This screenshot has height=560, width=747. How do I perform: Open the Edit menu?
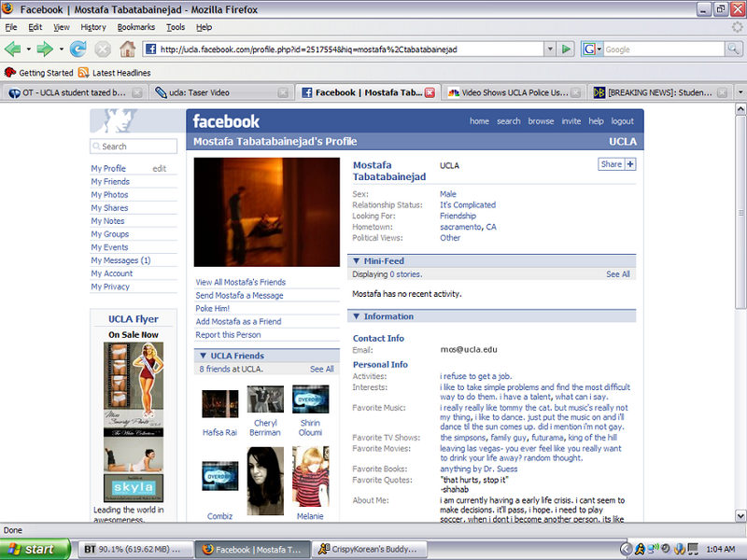point(35,27)
